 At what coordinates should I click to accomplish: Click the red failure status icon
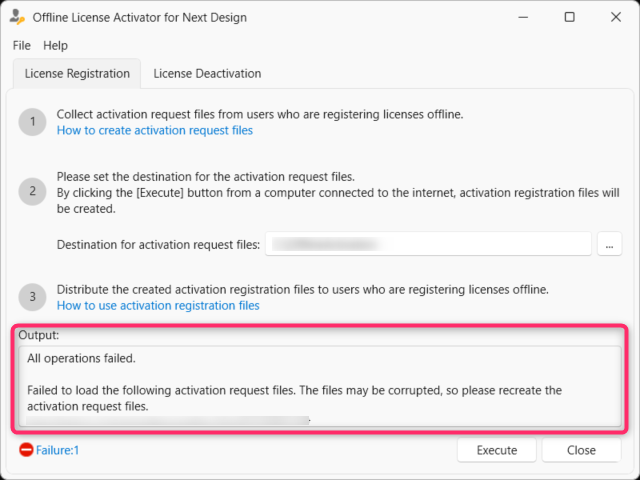(x=26, y=450)
